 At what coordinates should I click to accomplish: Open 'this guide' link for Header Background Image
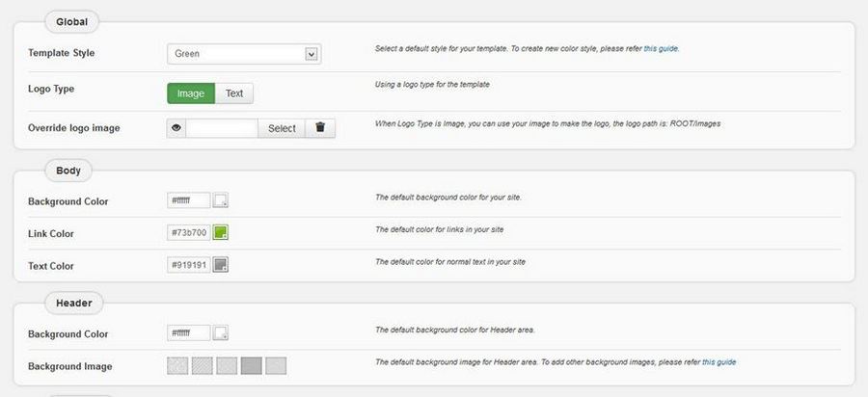click(719, 362)
